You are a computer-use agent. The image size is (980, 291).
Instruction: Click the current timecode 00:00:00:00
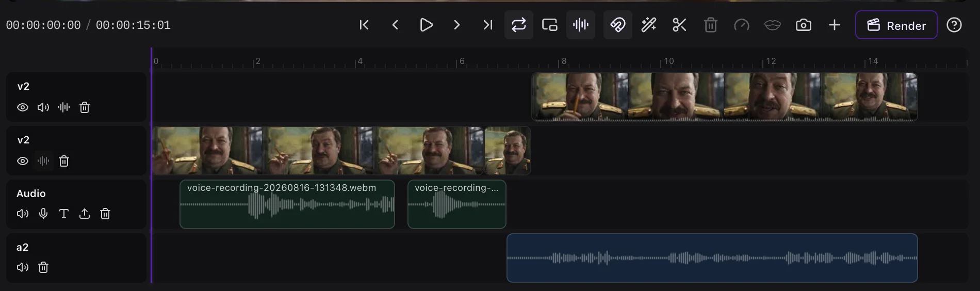[x=43, y=25]
